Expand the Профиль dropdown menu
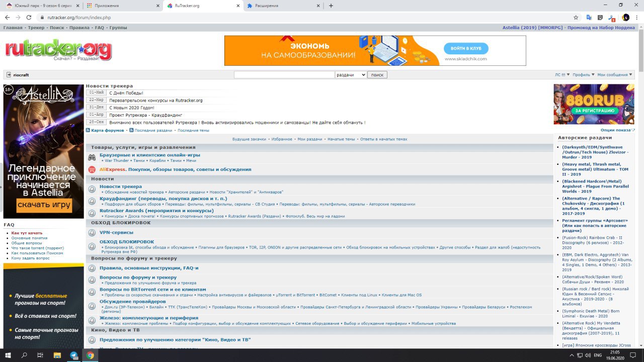The width and height of the screenshot is (644, 362). point(584,75)
